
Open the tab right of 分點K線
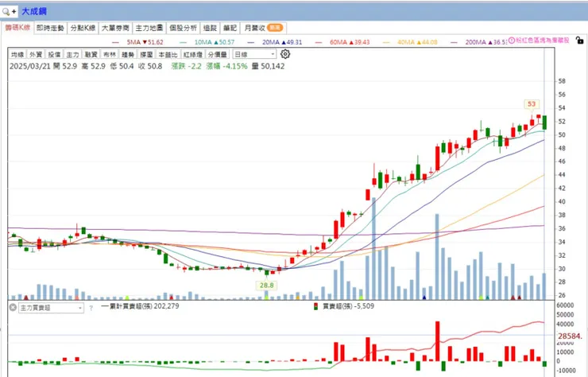point(115,28)
